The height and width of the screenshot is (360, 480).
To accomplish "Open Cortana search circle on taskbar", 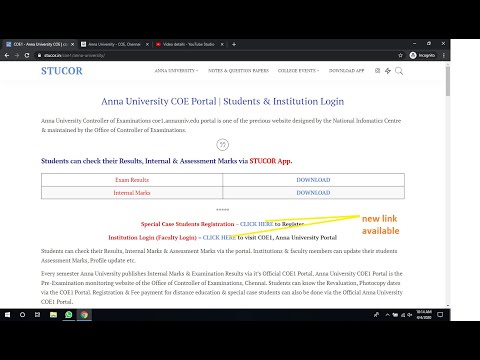I will (x=22, y=315).
